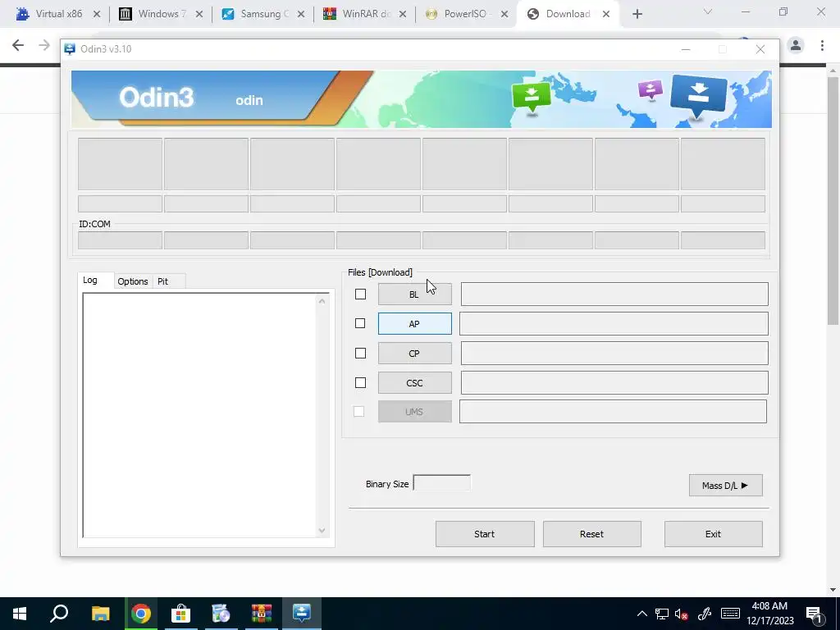Open Windows taskbar search

[x=59, y=614]
